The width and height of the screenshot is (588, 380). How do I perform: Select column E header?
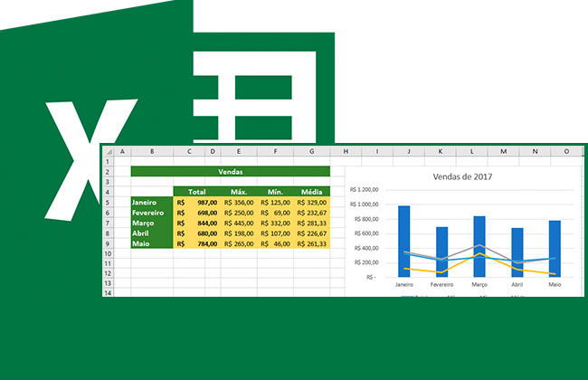tap(239, 152)
